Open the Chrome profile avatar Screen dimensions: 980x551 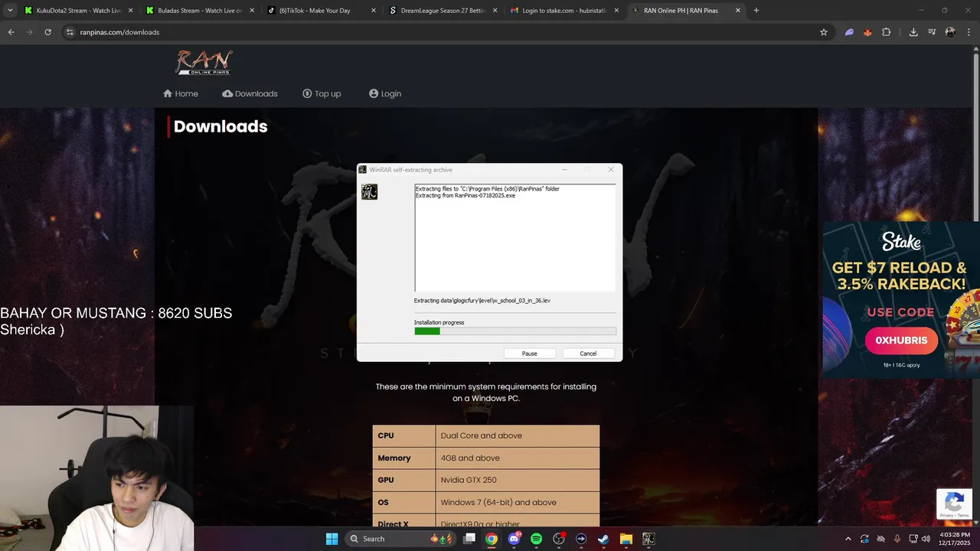(x=950, y=32)
